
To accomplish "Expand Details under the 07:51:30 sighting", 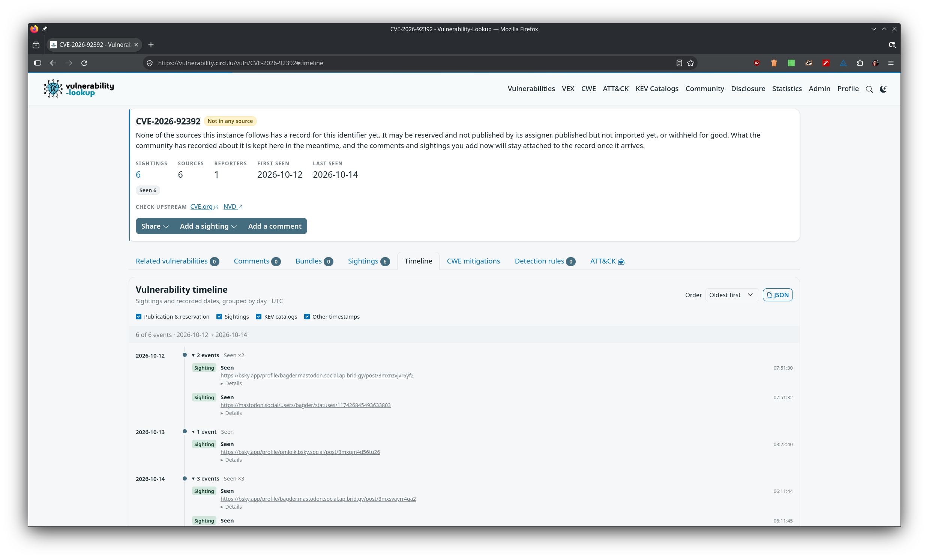I will coord(231,383).
